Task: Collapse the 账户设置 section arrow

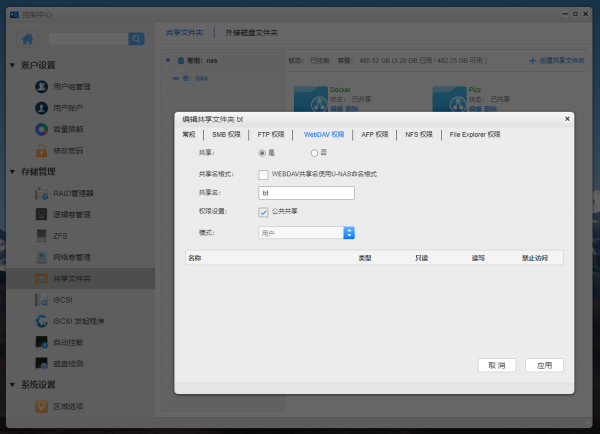Action: 13,65
